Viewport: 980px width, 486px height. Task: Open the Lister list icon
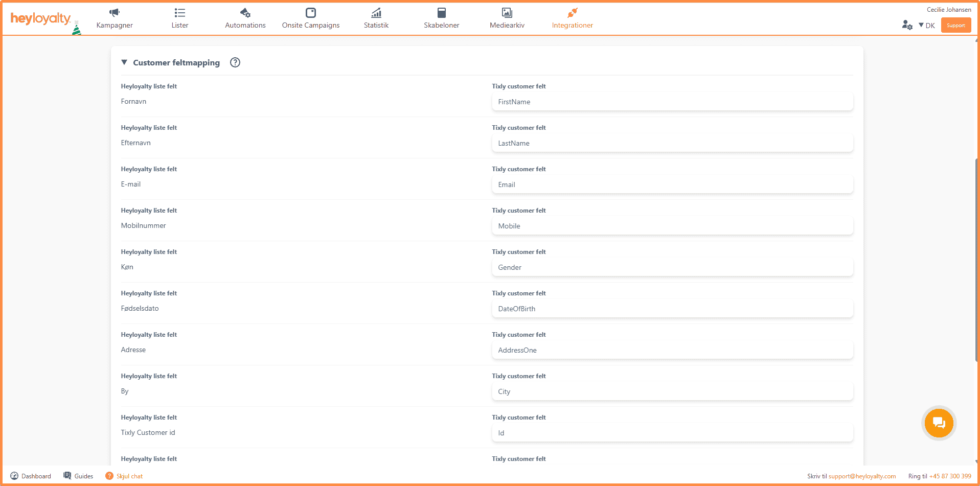(x=179, y=13)
